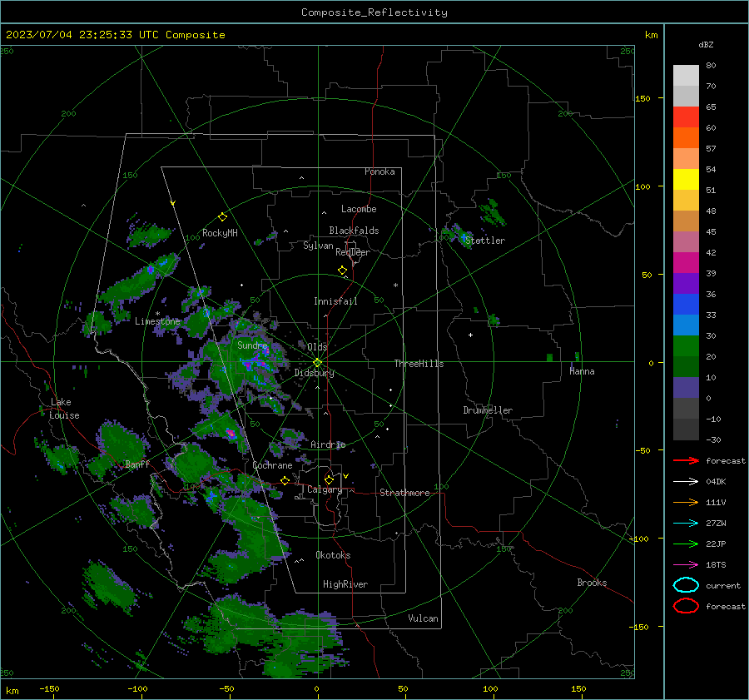Viewport: 749px width, 700px height.
Task: Click the red forecast arrow in legend
Action: (x=686, y=460)
